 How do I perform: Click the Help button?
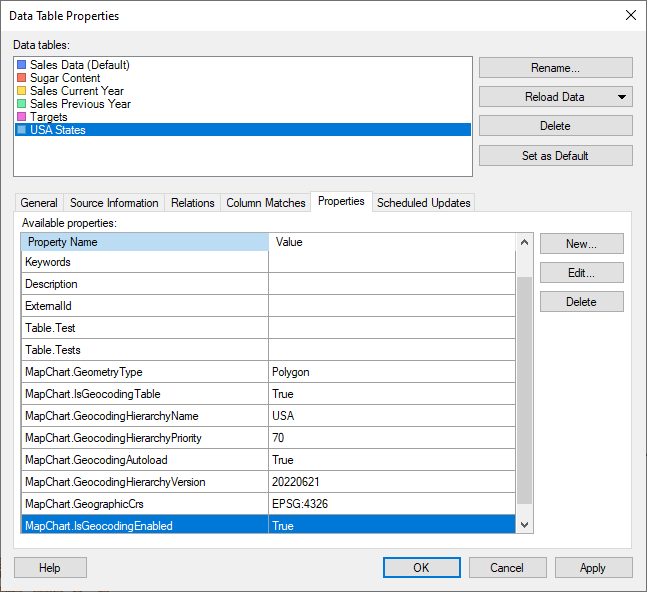click(x=50, y=568)
